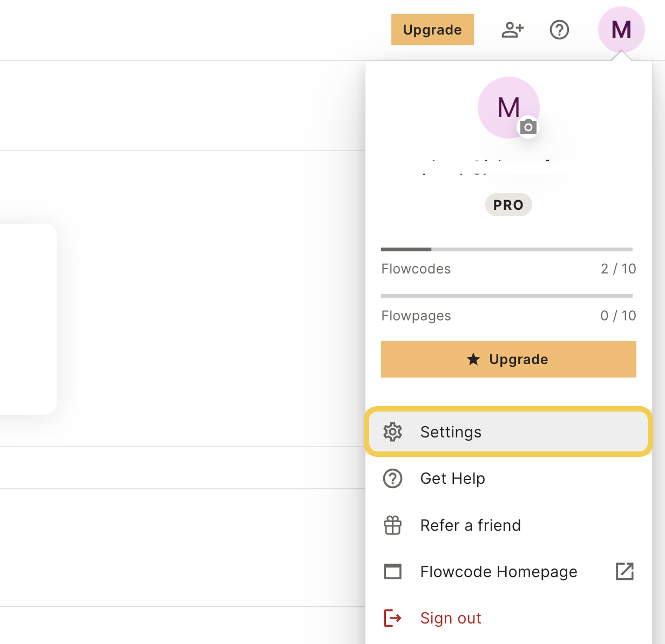Open the help question mark icon in header
The width and height of the screenshot is (665, 644).
tap(559, 30)
